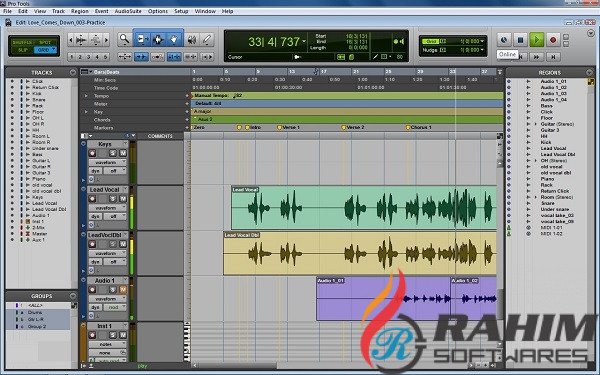Viewport: 600px width, 375px height.
Task: Select the Scrubber speaker tool
Action: (191, 39)
